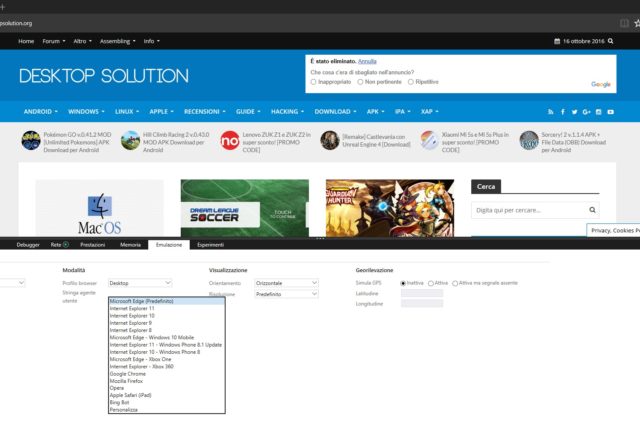Click the YouTube icon in the navbar
The height and width of the screenshot is (426, 640).
point(609,112)
